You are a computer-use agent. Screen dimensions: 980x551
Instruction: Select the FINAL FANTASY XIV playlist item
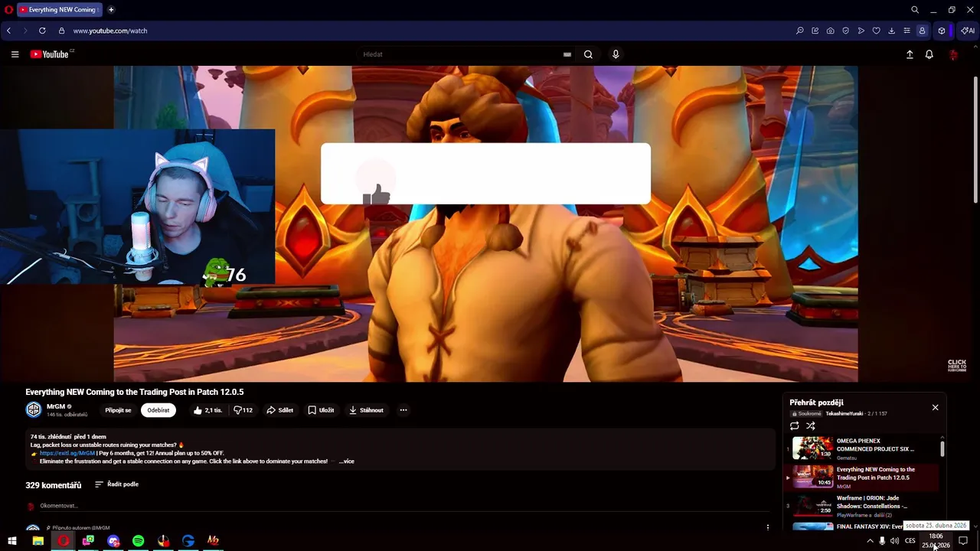click(862, 527)
